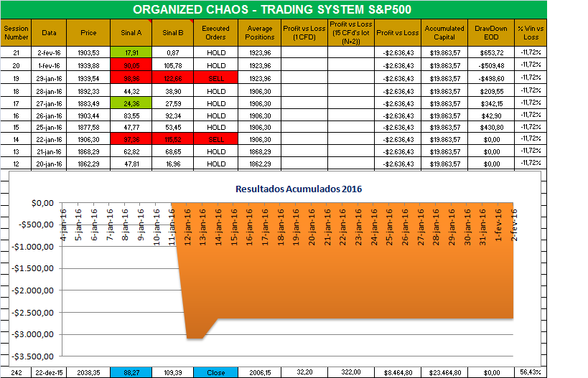Select price cell 1862,29
The height and width of the screenshot is (378, 588).
click(x=88, y=164)
